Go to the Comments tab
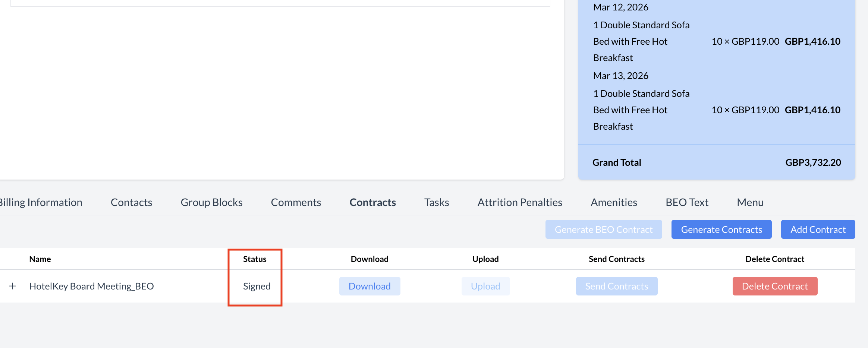Screen dimensions: 868x348 tap(296, 202)
